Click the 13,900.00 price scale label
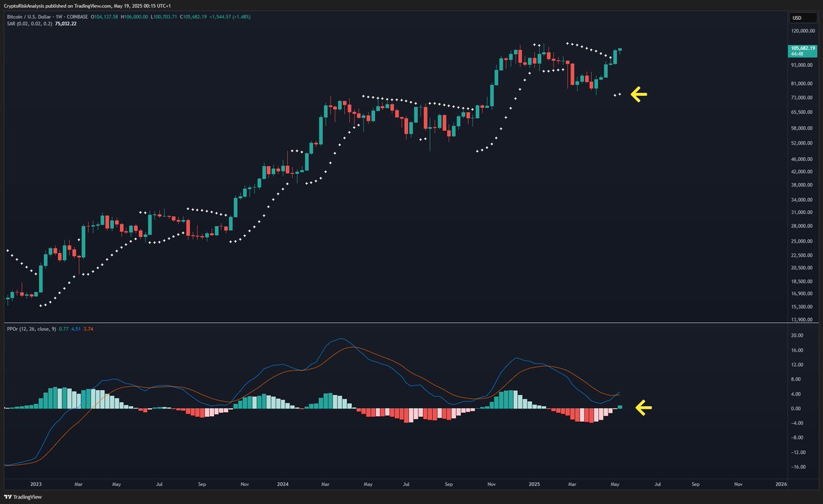Viewport: 823px width, 504px height. pos(803,320)
